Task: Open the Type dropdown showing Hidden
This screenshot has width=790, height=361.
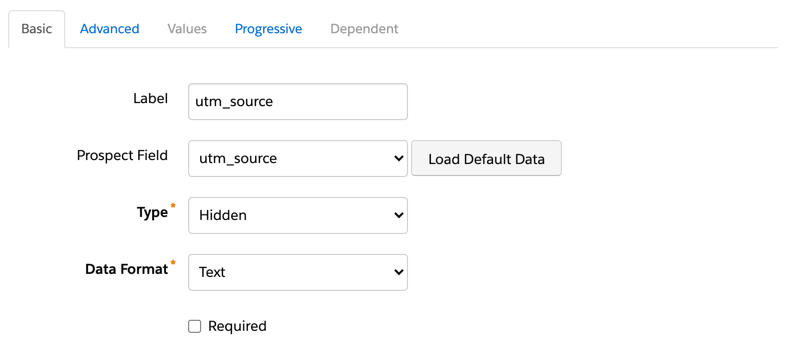Action: click(298, 215)
